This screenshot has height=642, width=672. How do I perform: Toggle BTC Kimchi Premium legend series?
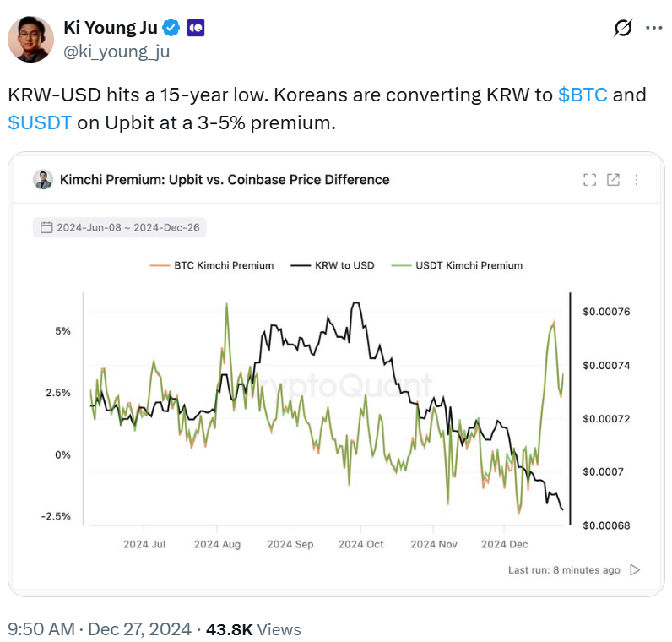tap(212, 265)
